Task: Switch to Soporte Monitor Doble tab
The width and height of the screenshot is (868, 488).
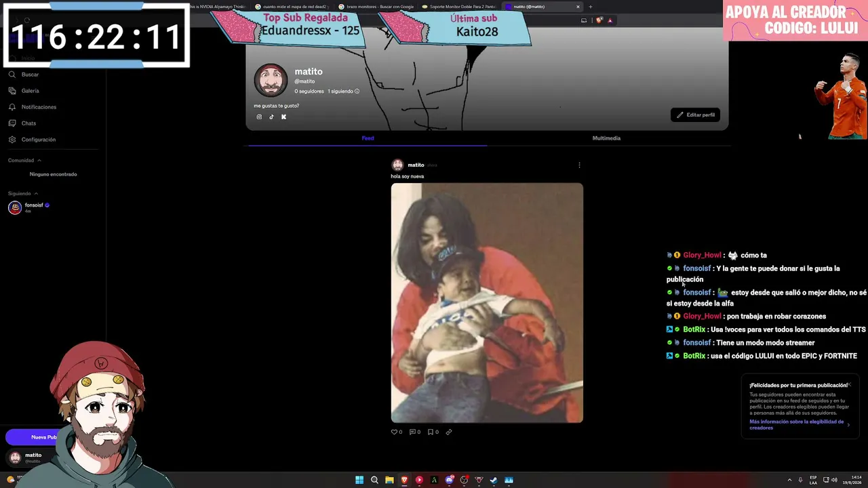Action: [460, 7]
